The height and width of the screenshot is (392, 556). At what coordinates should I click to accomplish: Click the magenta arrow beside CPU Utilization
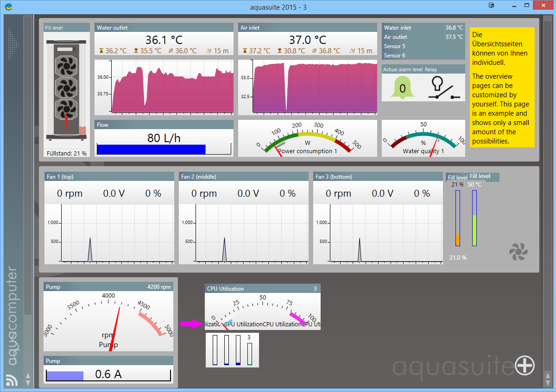pyautogui.click(x=190, y=324)
